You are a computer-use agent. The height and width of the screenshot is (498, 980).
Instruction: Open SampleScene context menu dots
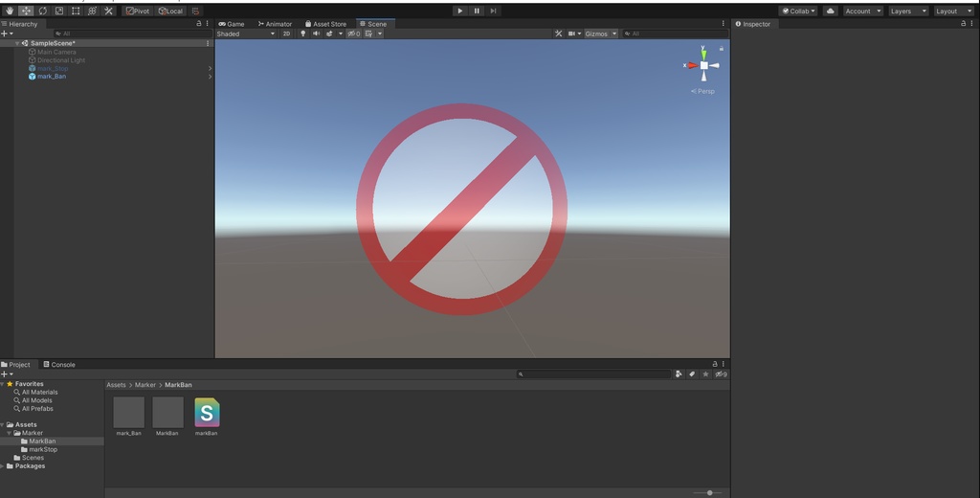tap(208, 43)
